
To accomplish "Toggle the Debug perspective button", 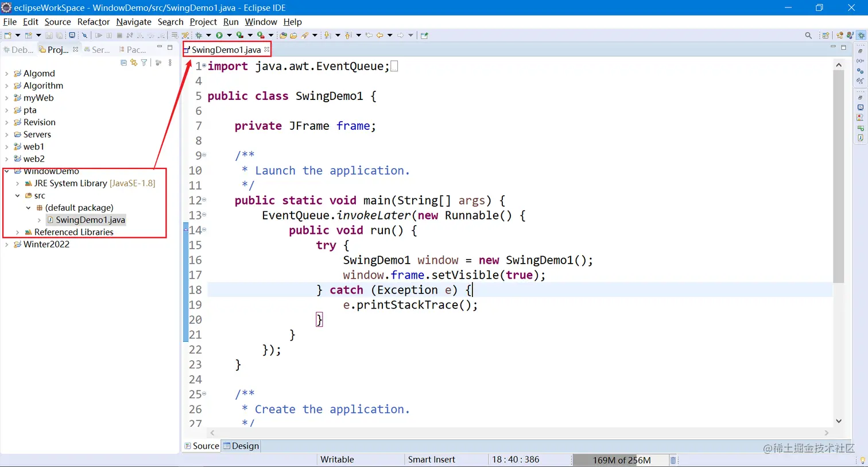I will [861, 35].
